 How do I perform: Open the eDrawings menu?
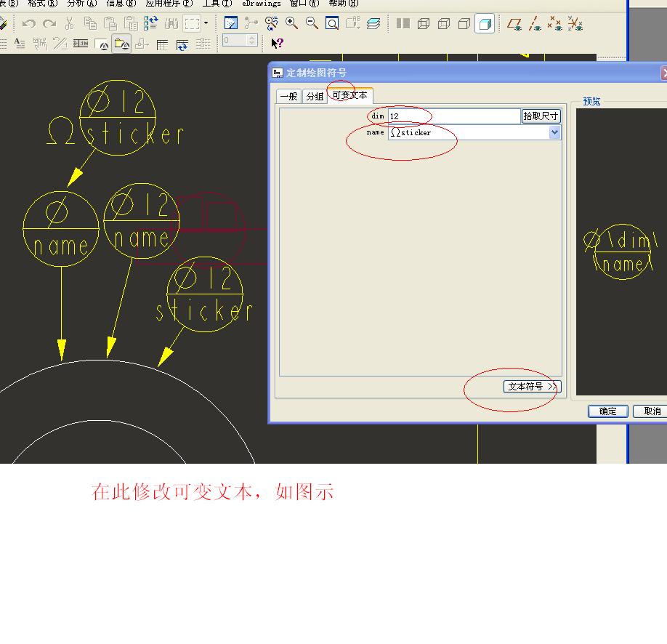[x=261, y=4]
